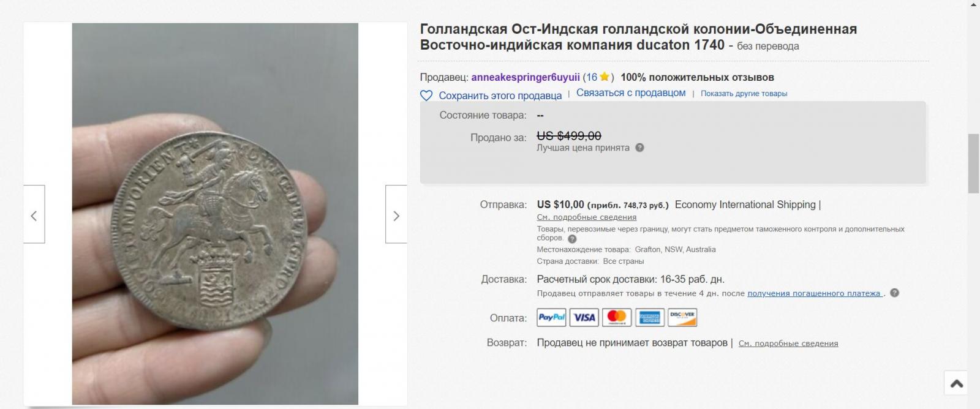Open shipping См. подробные сведения link
980x409 pixels.
(587, 217)
